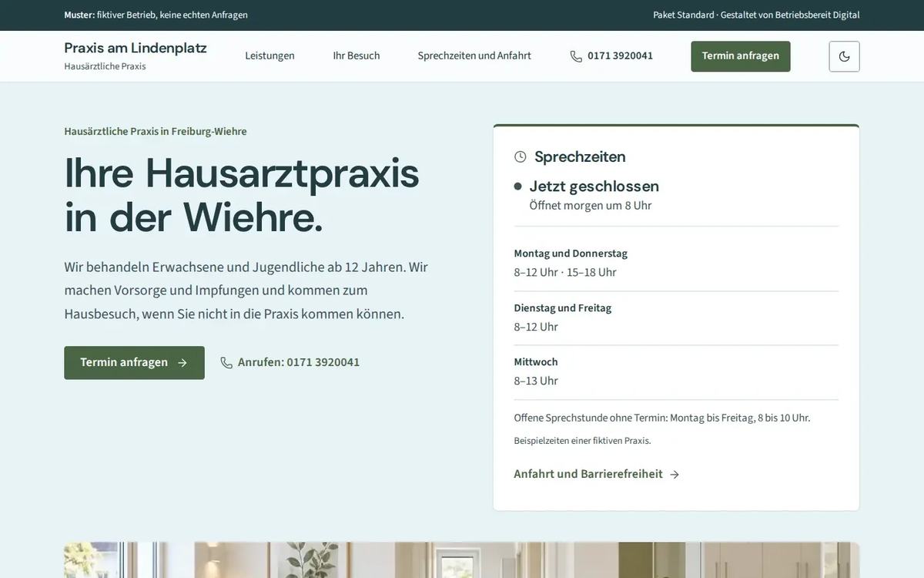Click the Jetzt geschlossen status text
Viewport: 924px width, 578px height.
point(594,186)
